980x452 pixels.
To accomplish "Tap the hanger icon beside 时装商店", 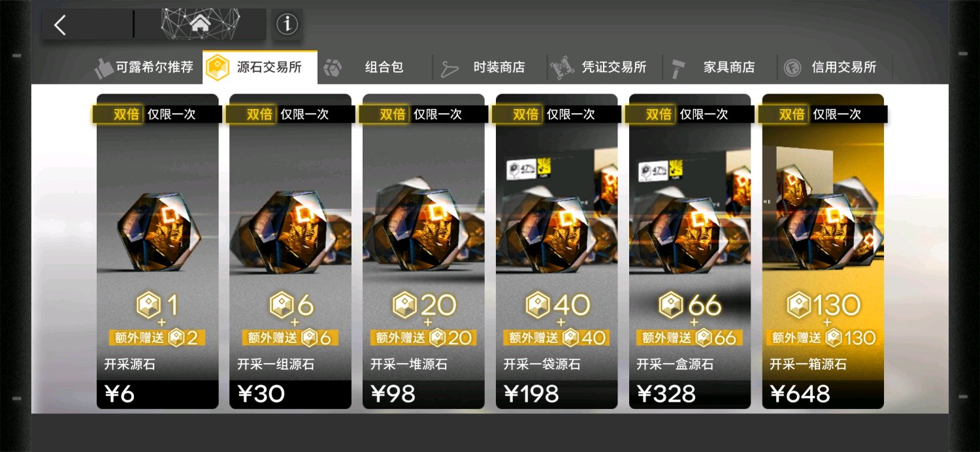I will 449,68.
